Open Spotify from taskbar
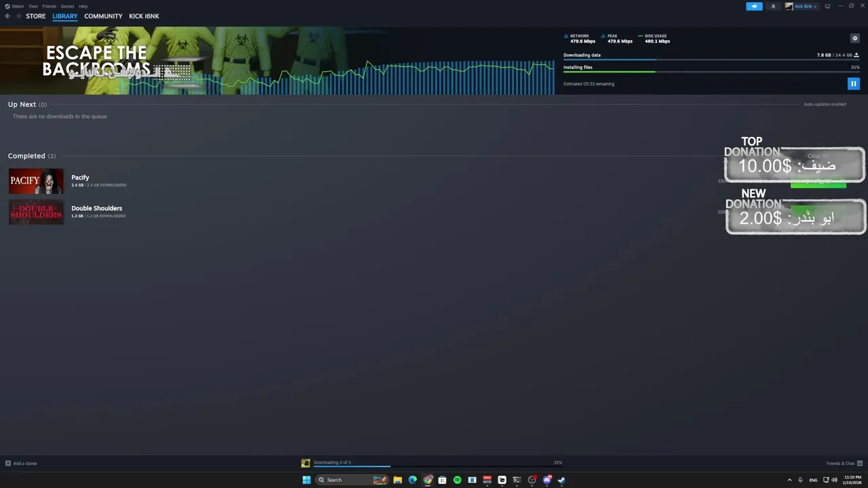This screenshot has width=868, height=488. 457,480
